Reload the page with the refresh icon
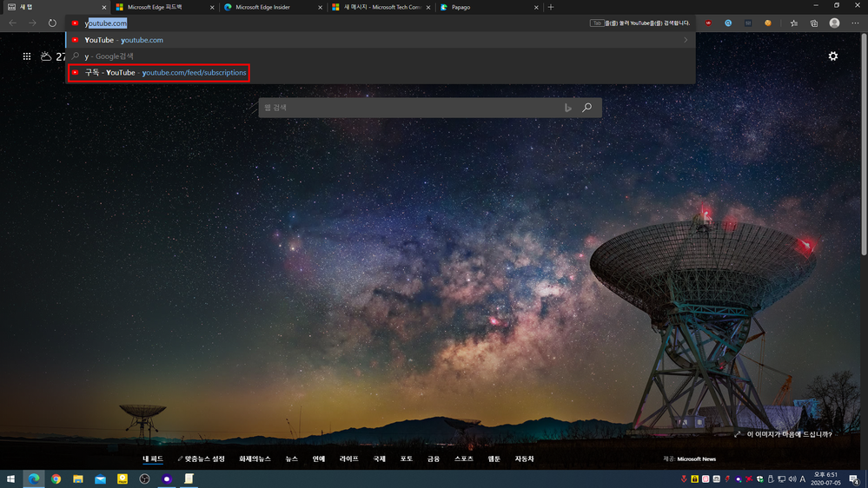 point(52,23)
